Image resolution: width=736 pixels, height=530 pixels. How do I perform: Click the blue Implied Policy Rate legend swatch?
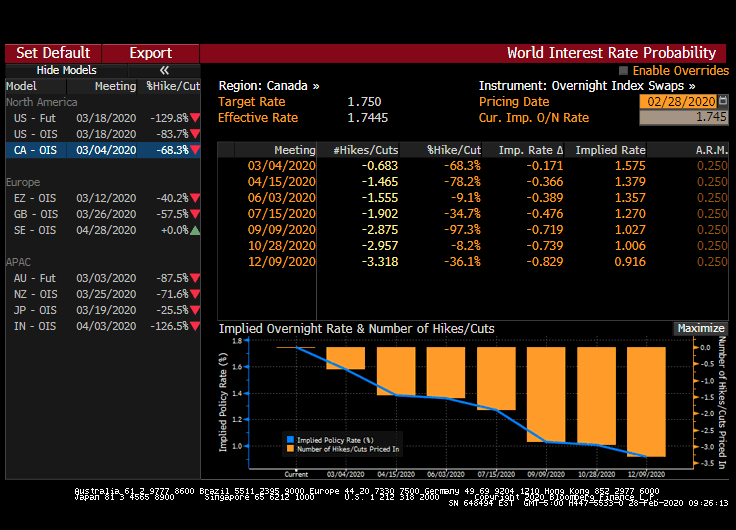[x=290, y=440]
